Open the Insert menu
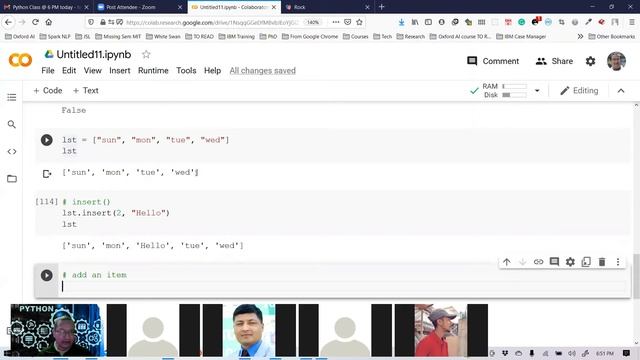The image size is (640, 360). click(x=120, y=71)
